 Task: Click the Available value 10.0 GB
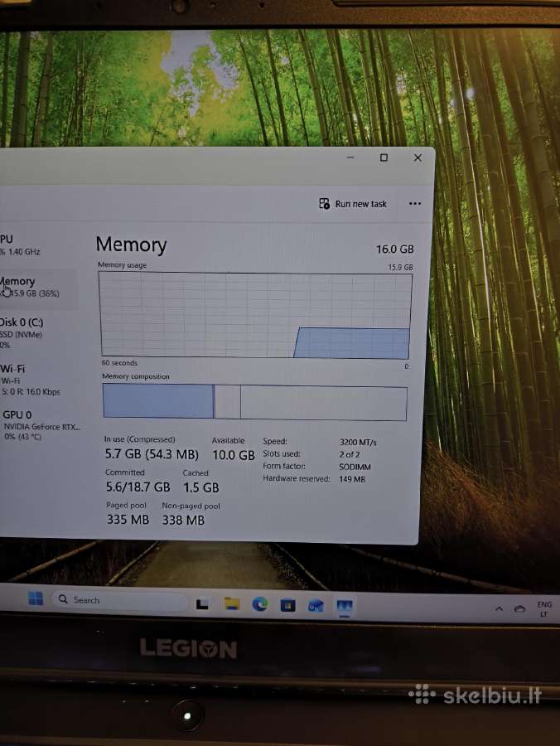click(x=233, y=455)
